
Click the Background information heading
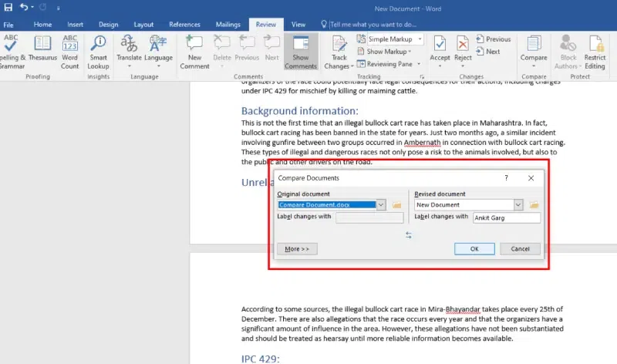(299, 111)
